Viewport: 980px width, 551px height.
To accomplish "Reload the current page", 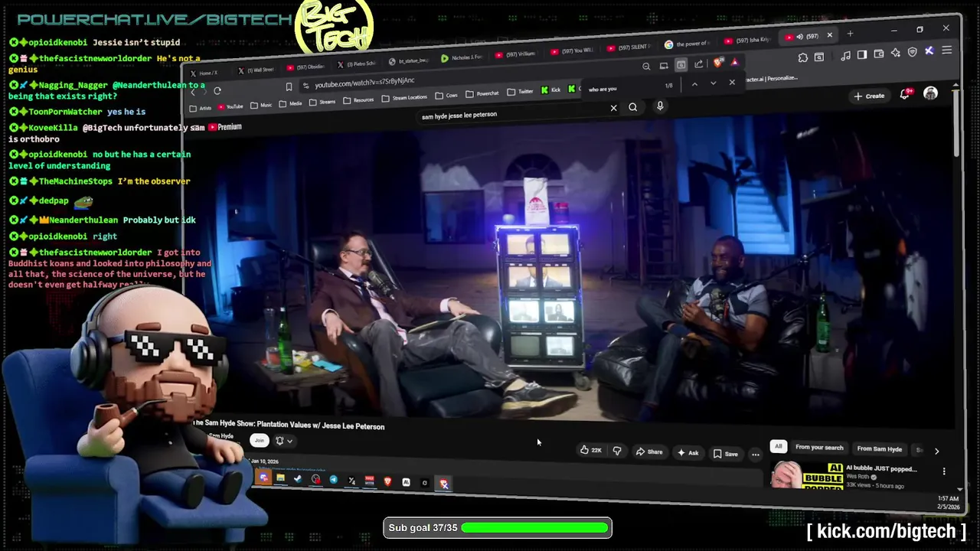I will [x=217, y=91].
